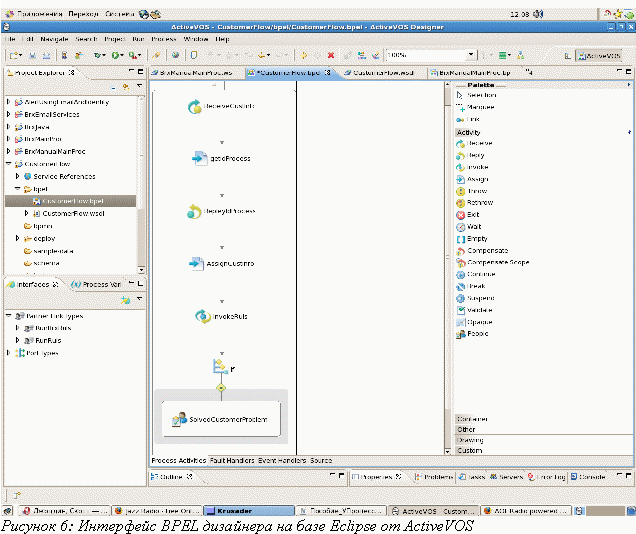Select the Selection tool in the palette
This screenshot has width=636, height=534.
[x=483, y=95]
